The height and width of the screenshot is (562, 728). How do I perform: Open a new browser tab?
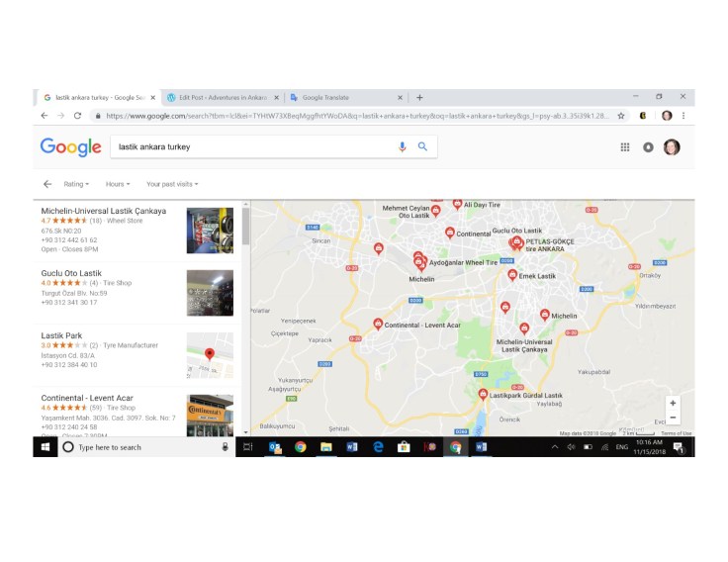pos(419,98)
